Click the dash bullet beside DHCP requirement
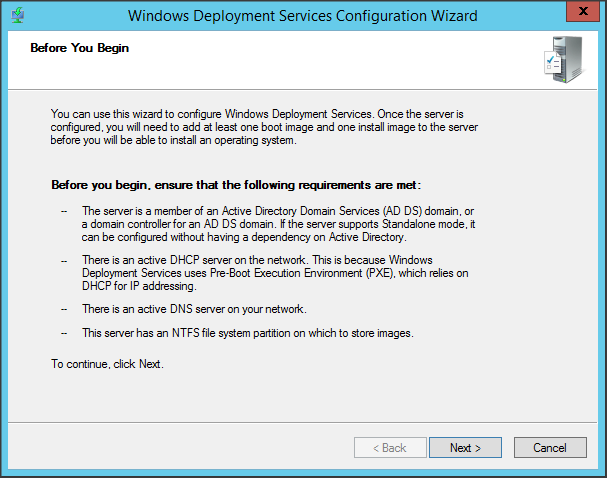Viewport: 607px width, 478px height. coord(65,259)
